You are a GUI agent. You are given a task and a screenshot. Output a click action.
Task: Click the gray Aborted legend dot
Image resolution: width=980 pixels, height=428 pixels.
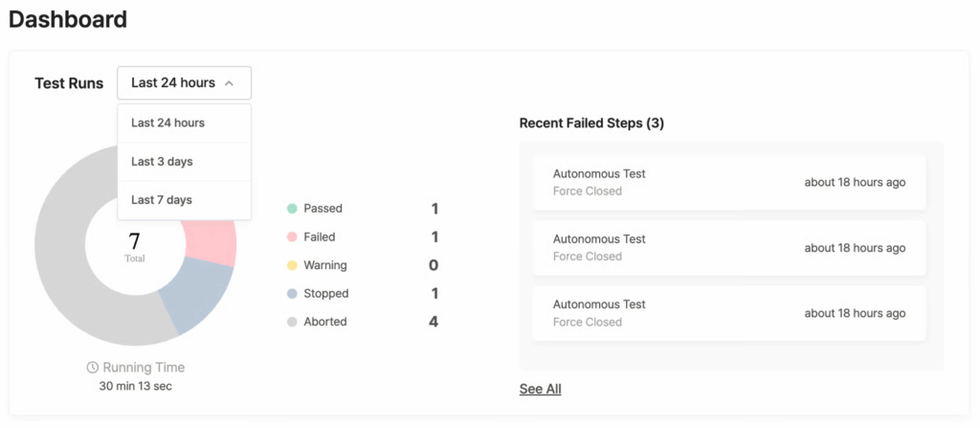[x=292, y=323]
